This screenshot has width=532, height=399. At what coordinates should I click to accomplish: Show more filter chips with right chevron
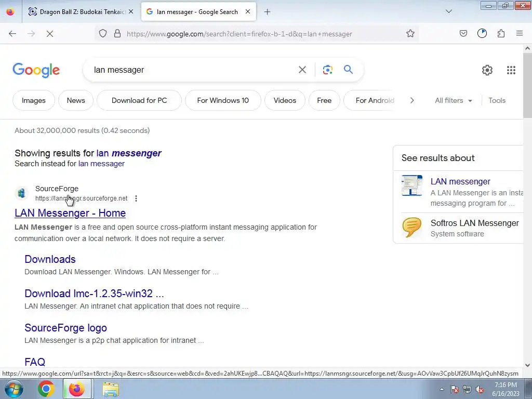point(412,100)
